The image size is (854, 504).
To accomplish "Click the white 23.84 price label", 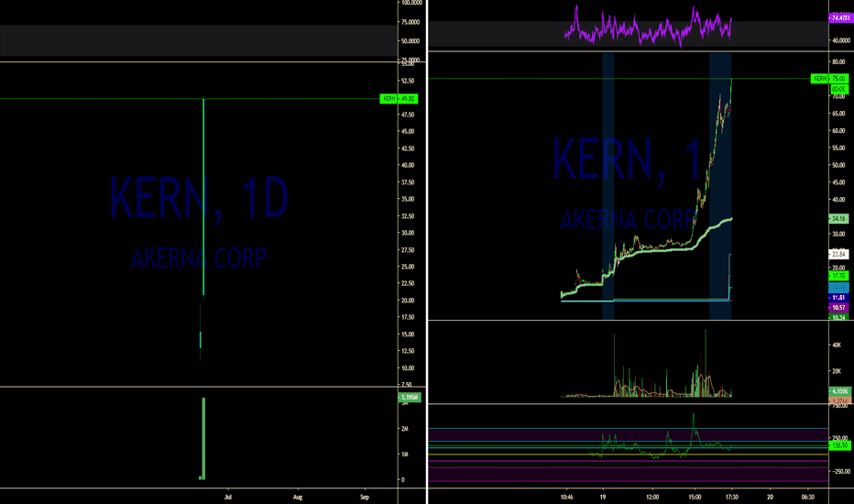I will 838,254.
